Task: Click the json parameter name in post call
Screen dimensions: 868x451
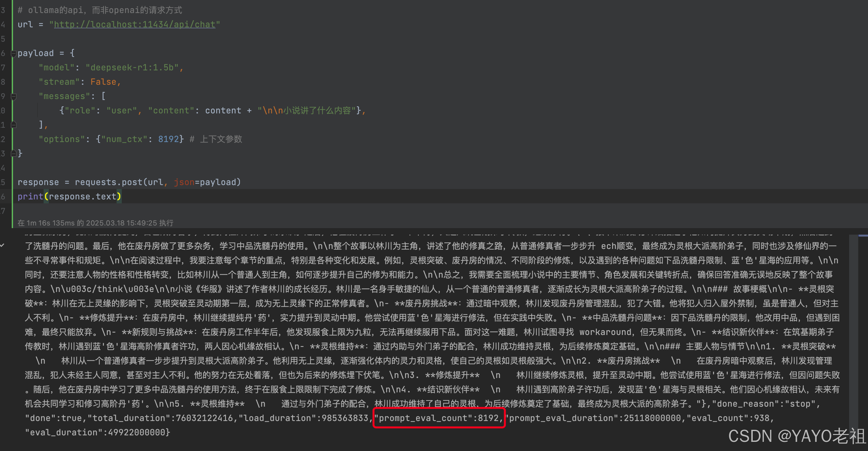Action: [x=184, y=182]
